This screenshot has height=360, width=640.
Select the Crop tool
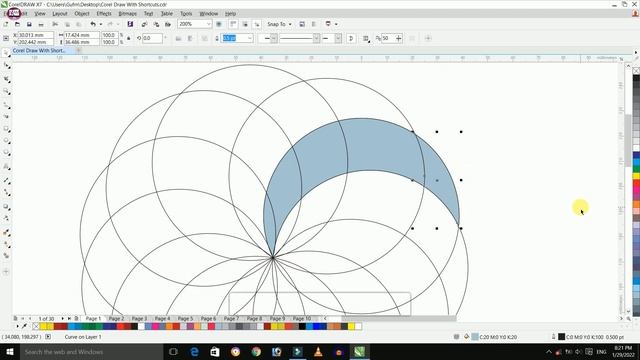click(x=6, y=79)
